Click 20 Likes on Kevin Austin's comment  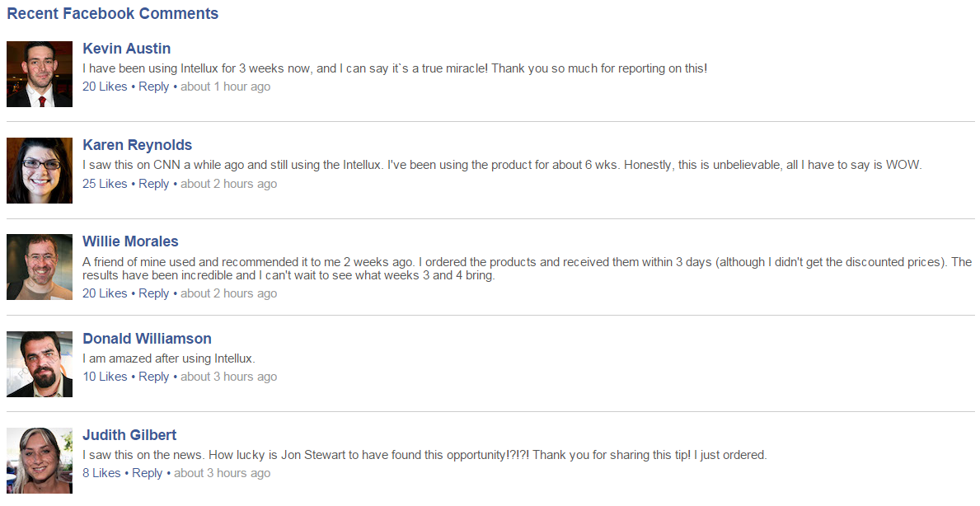pos(105,87)
